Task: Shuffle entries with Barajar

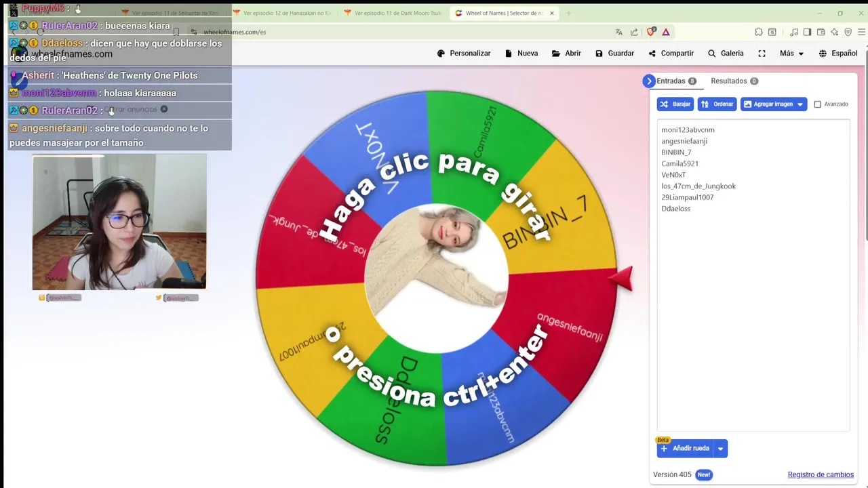Action: click(675, 104)
